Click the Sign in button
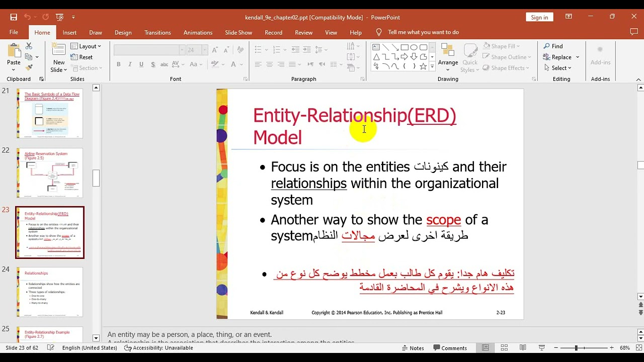This screenshot has height=362, width=644. [x=539, y=17]
